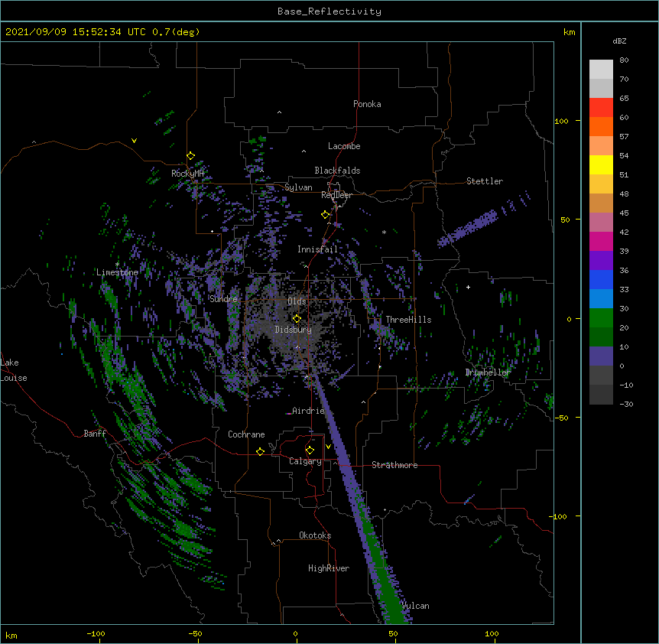Click the Lacombe city label

coord(344,146)
